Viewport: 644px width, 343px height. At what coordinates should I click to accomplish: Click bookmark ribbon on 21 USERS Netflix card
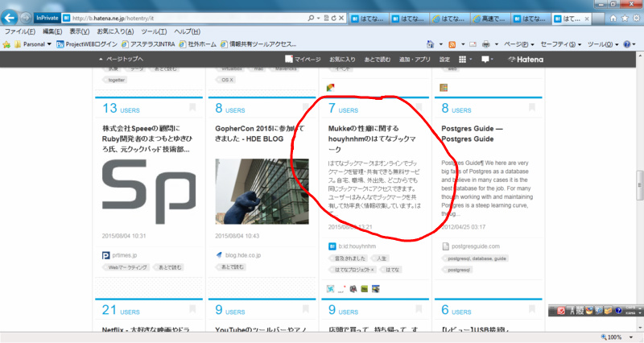192,309
